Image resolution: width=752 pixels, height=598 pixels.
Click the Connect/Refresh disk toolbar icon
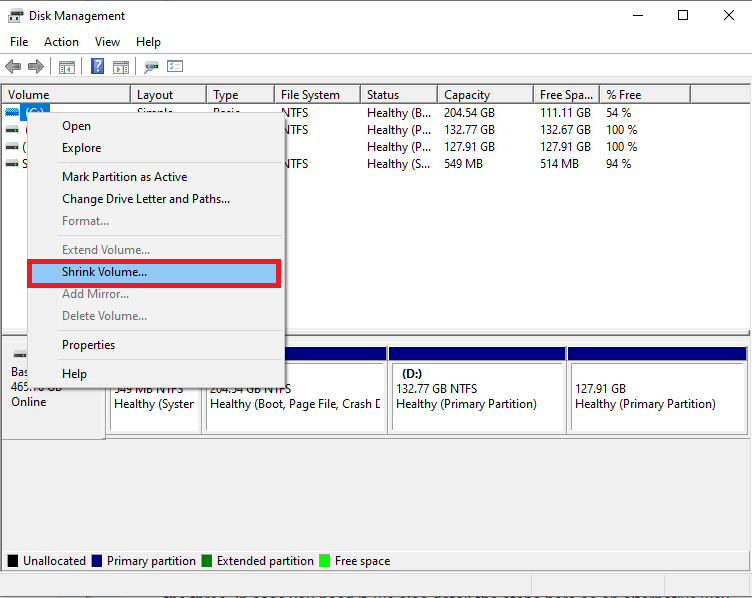coord(152,67)
